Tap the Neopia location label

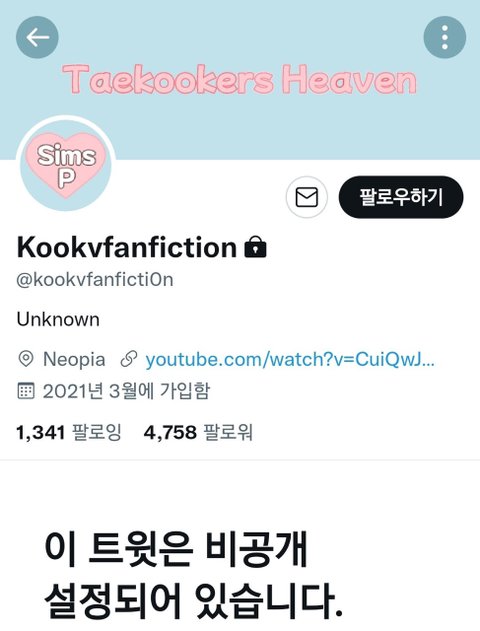tap(74, 359)
